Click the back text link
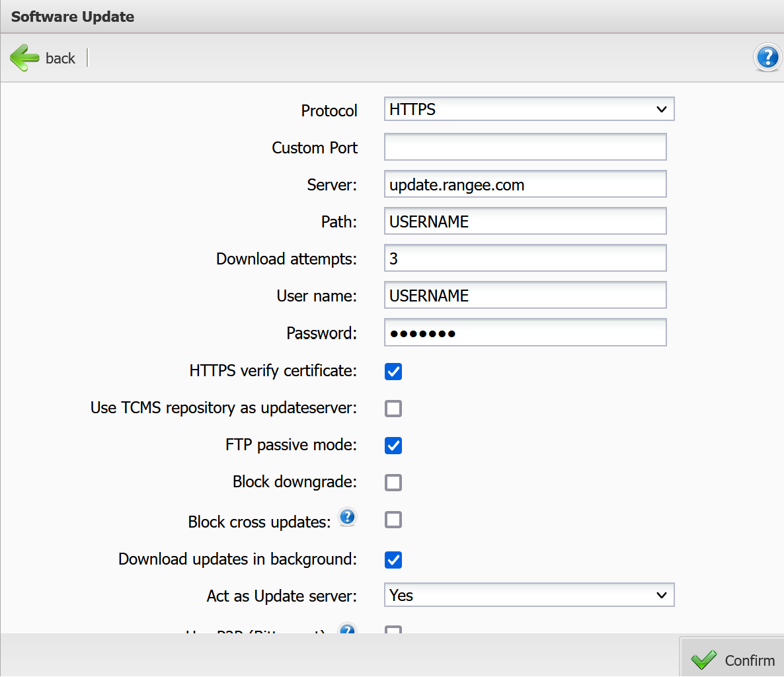Screen dimensions: 784x677 coord(60,58)
